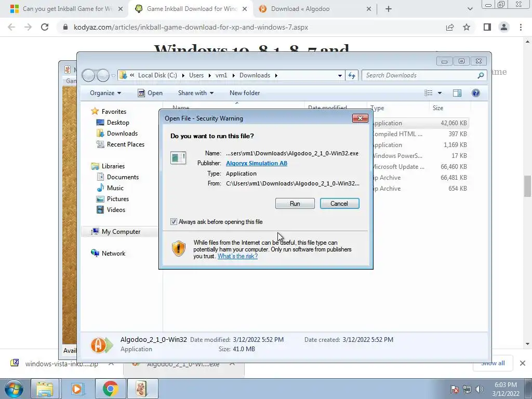Open Pictures library
The height and width of the screenshot is (399, 532).
pyautogui.click(x=118, y=199)
